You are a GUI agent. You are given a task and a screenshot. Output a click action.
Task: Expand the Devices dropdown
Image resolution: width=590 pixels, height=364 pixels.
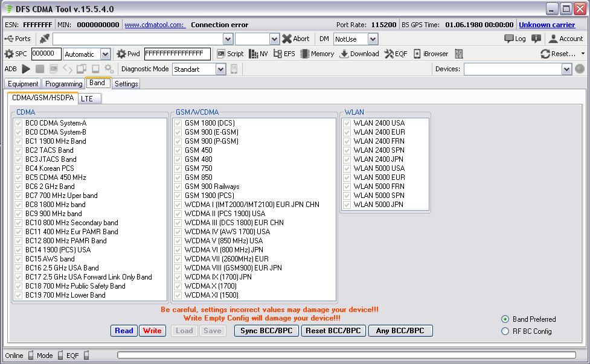point(566,69)
